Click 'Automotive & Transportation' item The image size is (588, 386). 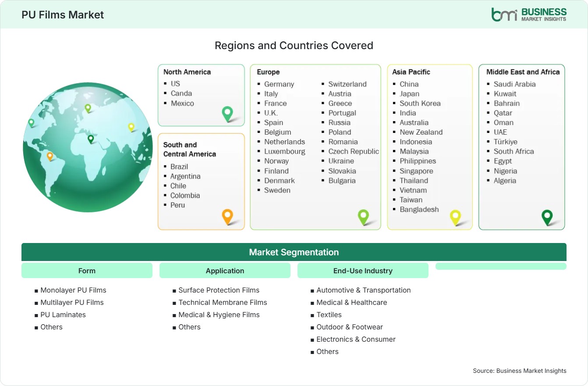tap(364, 290)
